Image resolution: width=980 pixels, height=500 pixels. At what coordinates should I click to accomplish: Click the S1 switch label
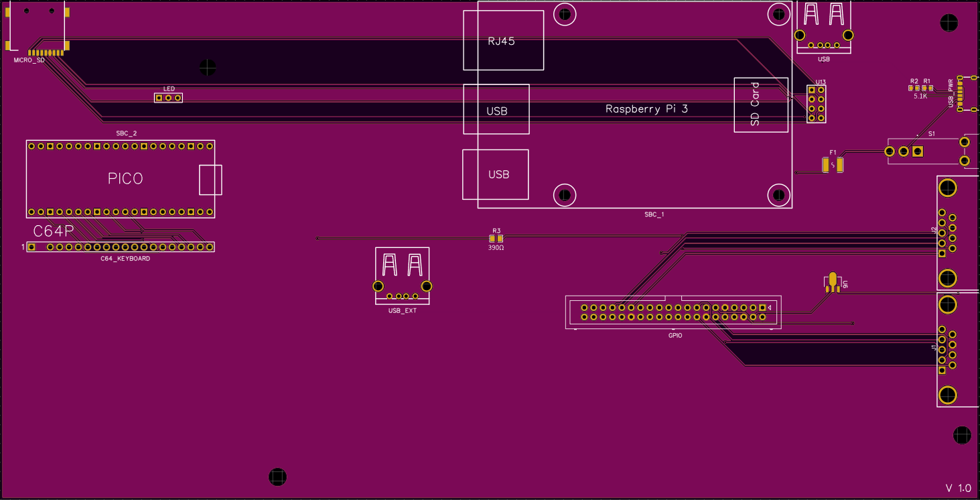931,134
